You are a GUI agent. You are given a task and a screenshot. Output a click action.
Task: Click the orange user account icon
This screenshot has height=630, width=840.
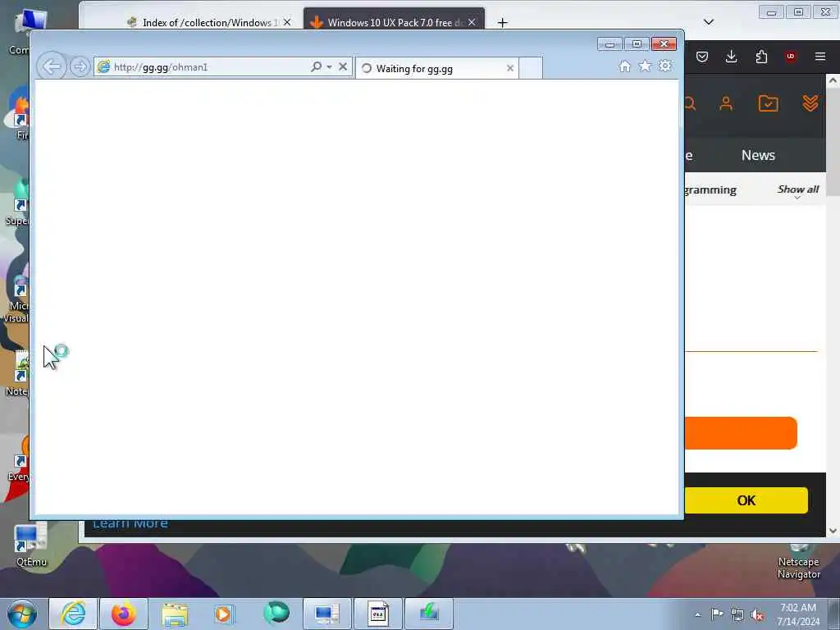click(x=726, y=103)
